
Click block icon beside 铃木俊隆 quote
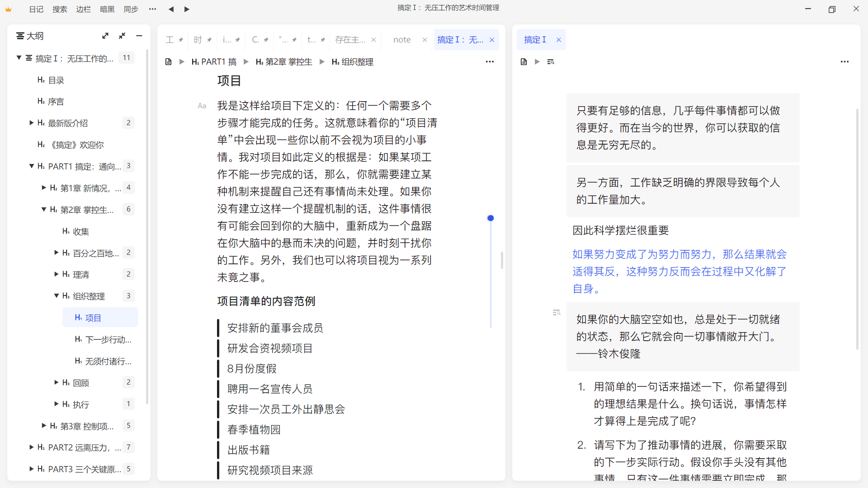[557, 313]
